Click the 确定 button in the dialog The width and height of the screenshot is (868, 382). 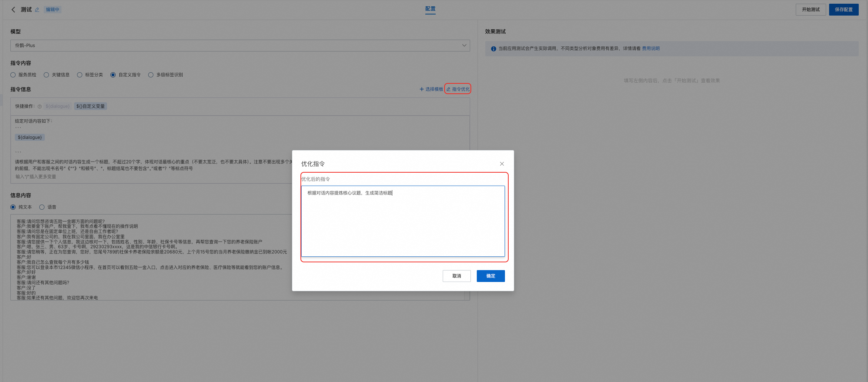point(491,276)
